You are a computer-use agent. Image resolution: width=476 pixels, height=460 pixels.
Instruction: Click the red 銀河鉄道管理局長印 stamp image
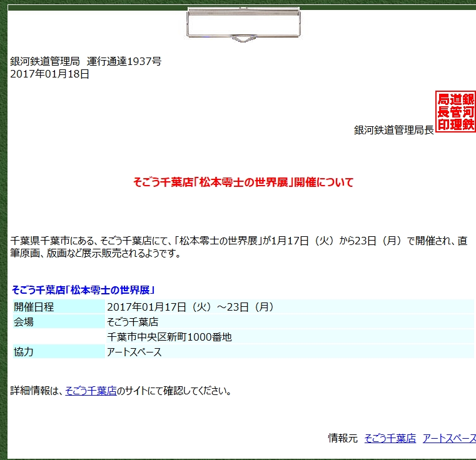click(455, 111)
